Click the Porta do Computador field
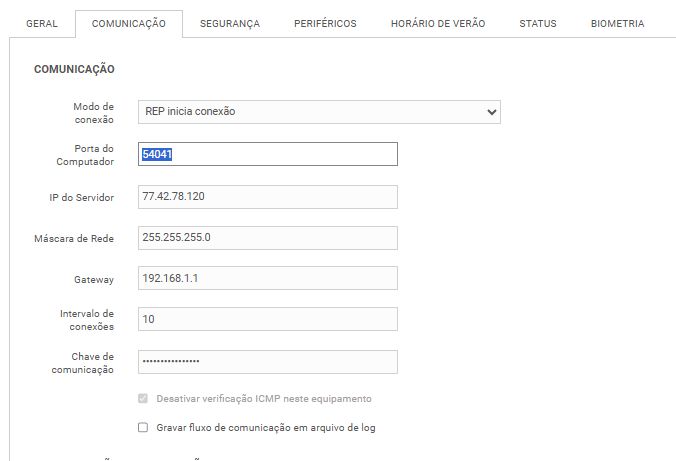Viewport: 676px width, 461px height. pyautogui.click(x=267, y=154)
